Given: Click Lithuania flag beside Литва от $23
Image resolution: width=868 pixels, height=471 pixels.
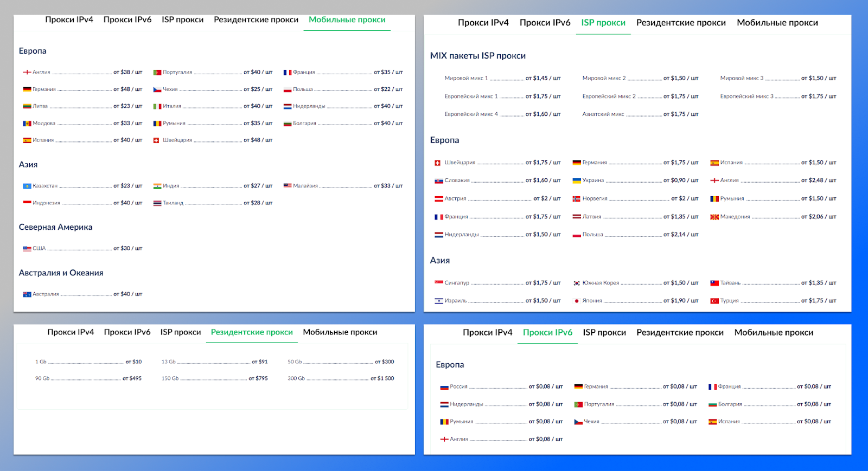Looking at the screenshot, I should (x=27, y=106).
